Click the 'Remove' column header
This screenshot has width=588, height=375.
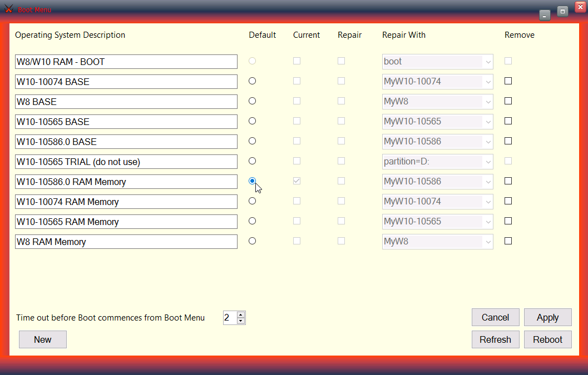(520, 35)
